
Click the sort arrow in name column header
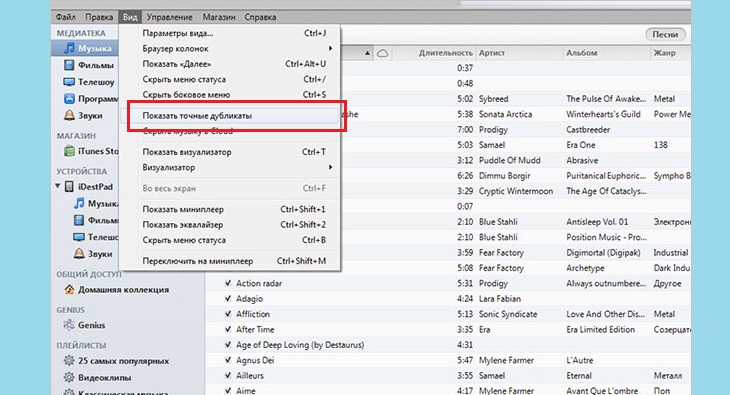367,53
